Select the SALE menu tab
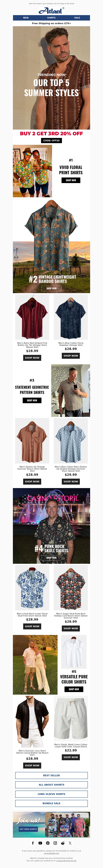 [77, 18]
